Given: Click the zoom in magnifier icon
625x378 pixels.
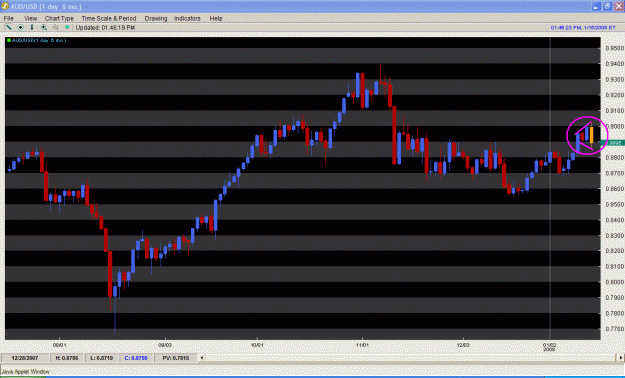Looking at the screenshot, I should click(x=44, y=28).
